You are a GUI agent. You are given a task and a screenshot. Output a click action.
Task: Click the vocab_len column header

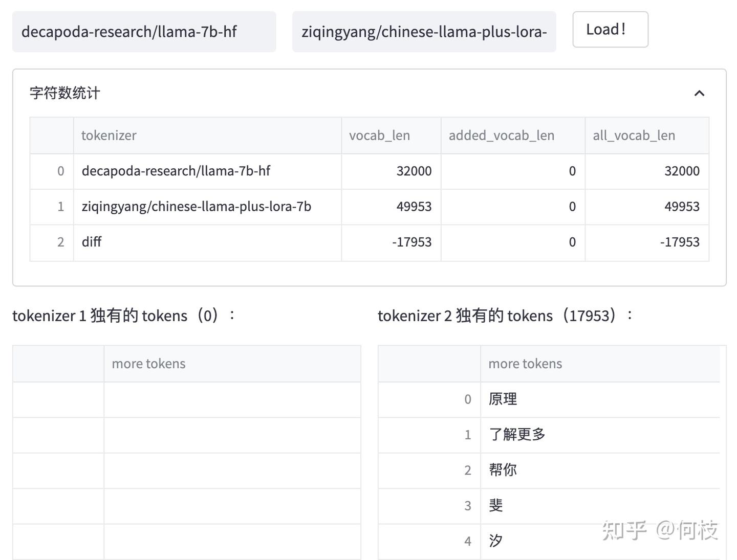[391, 136]
